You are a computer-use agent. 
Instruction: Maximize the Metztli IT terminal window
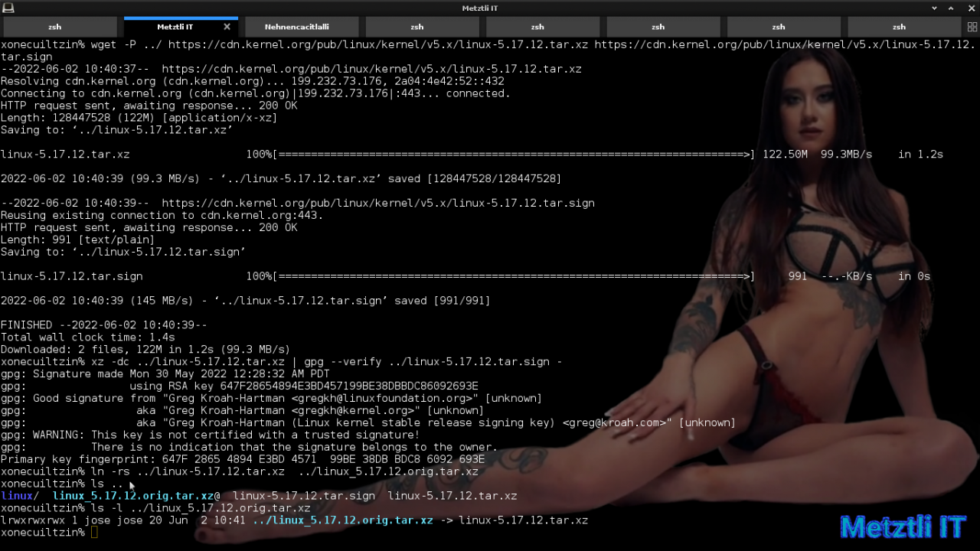(x=952, y=8)
